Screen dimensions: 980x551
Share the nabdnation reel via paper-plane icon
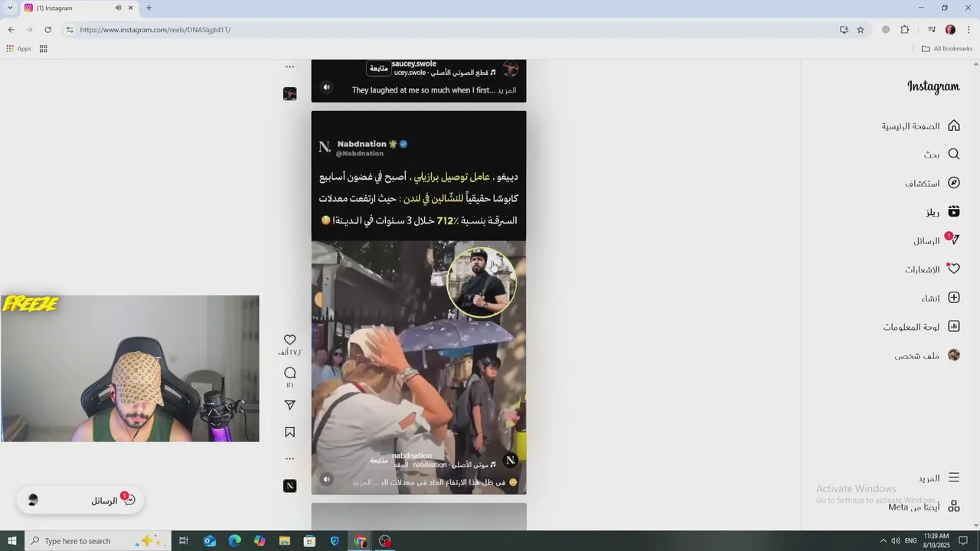tap(289, 405)
